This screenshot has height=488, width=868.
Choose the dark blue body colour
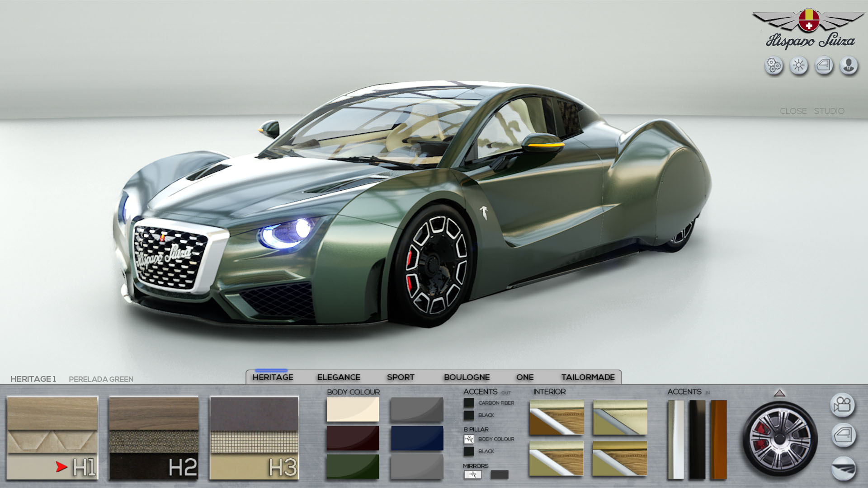[417, 438]
